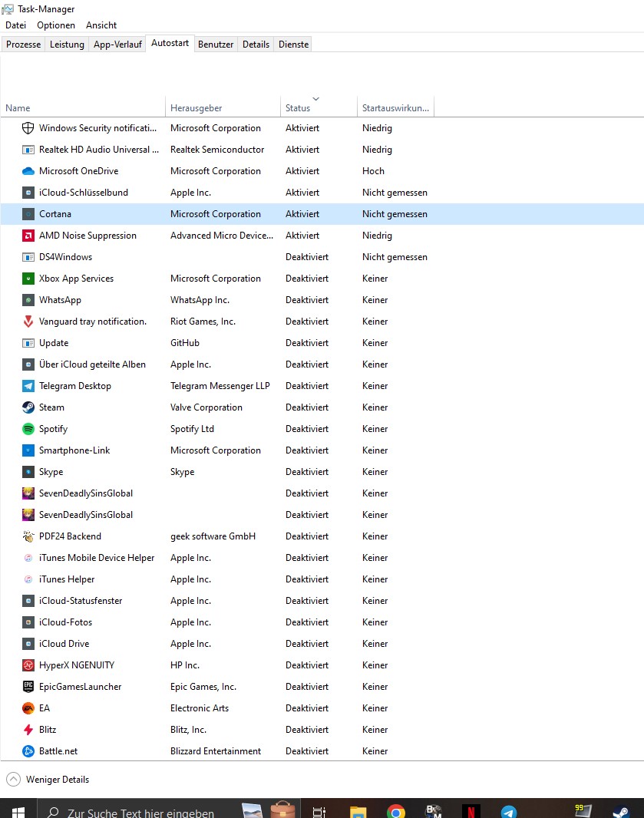Image resolution: width=644 pixels, height=818 pixels.
Task: Launch Netflix from the taskbar
Action: pos(471,810)
